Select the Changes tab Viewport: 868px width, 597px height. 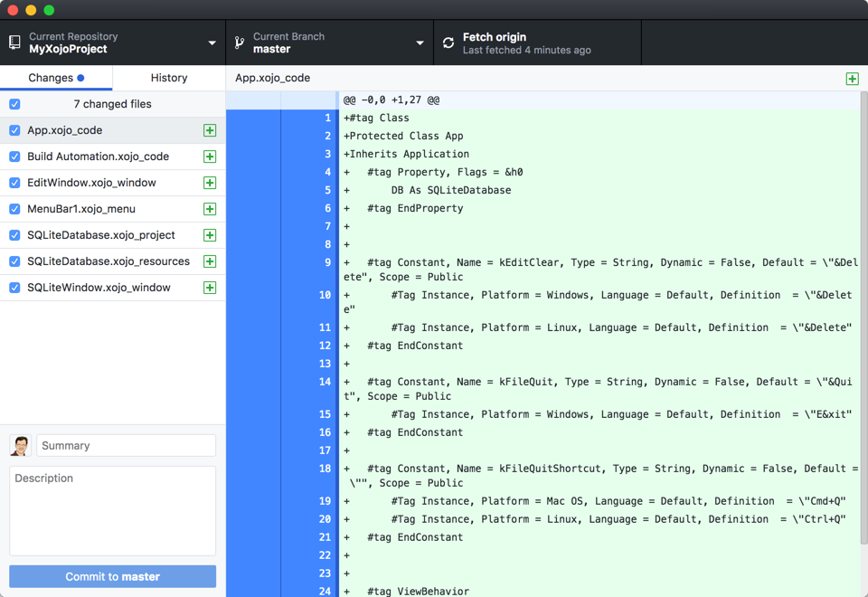[56, 78]
